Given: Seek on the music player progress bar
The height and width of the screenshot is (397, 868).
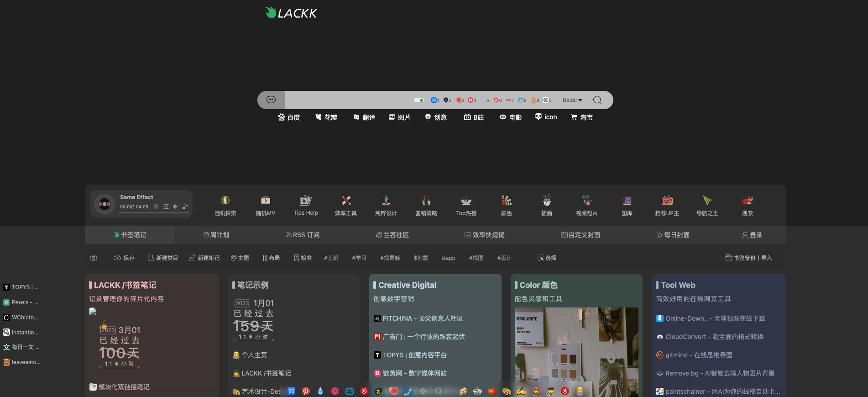Looking at the screenshot, I should point(154,212).
